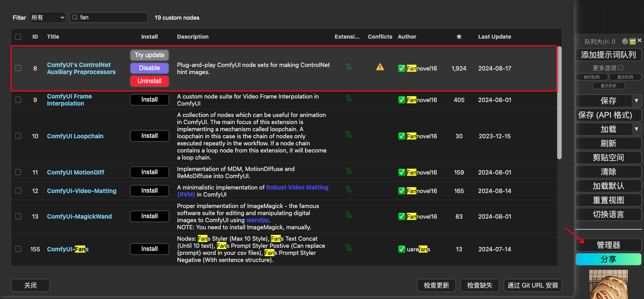Viewport: 644px width, 299px height.
Task: Click the conflict warning icon for ControlNet Auxiliary
Action: [380, 67]
